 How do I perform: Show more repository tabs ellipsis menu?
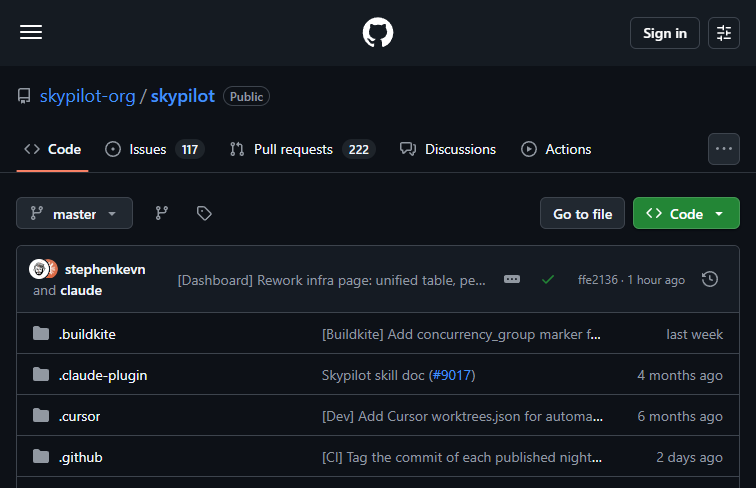724,149
